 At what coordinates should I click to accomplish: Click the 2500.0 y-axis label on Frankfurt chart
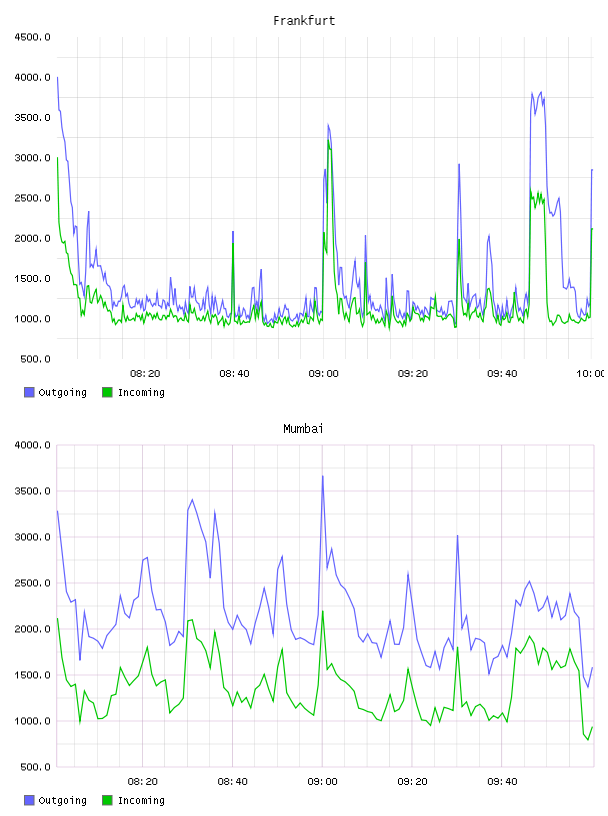tap(33, 198)
